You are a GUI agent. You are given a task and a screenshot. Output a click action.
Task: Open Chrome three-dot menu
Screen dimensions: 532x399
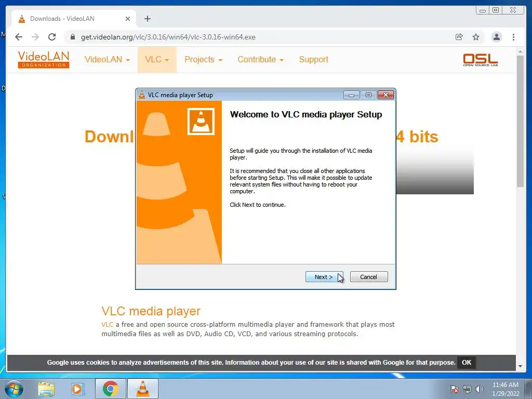click(x=513, y=37)
